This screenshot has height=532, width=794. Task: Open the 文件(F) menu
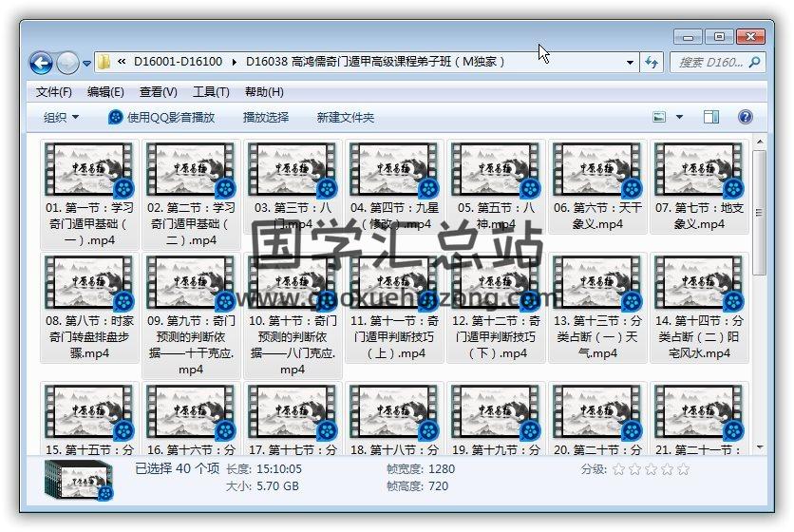[x=54, y=92]
